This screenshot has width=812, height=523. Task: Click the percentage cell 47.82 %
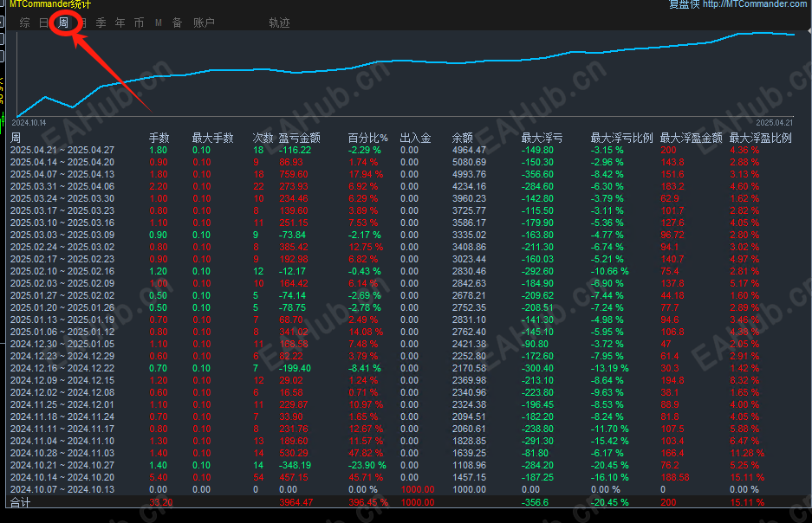pyautogui.click(x=366, y=453)
